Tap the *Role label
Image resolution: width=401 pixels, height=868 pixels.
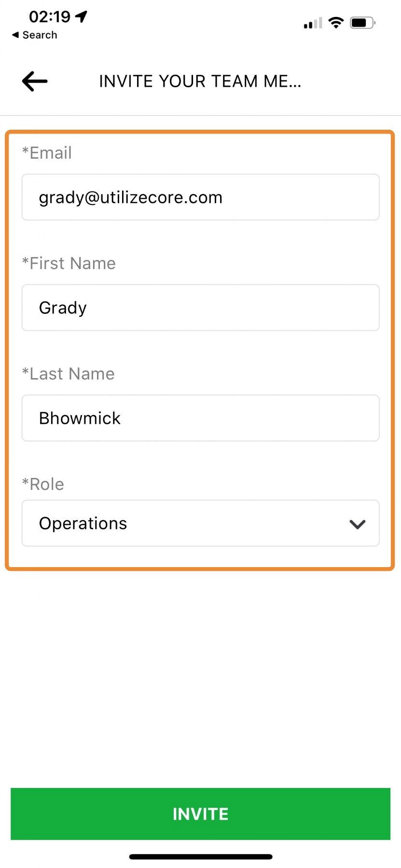[43, 485]
